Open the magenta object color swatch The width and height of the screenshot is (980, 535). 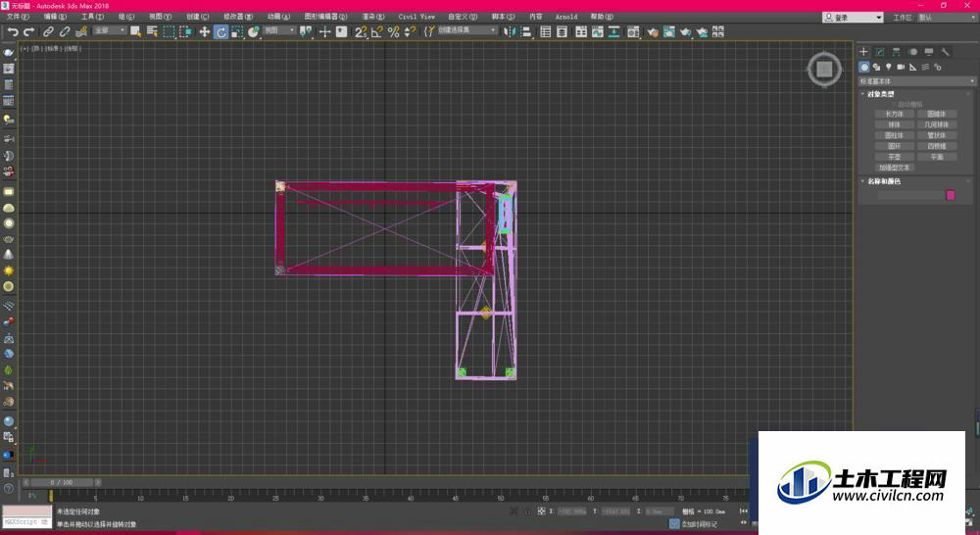tap(951, 195)
